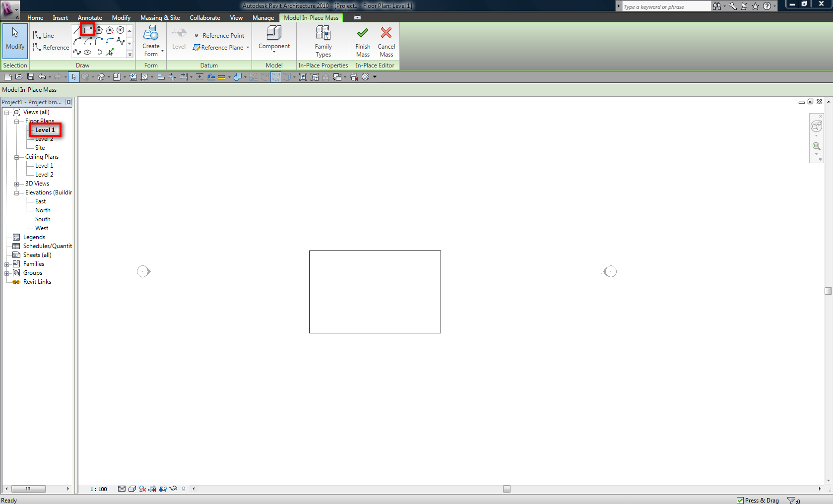The width and height of the screenshot is (833, 504).
Task: Click the binoculars search icon
Action: click(717, 6)
